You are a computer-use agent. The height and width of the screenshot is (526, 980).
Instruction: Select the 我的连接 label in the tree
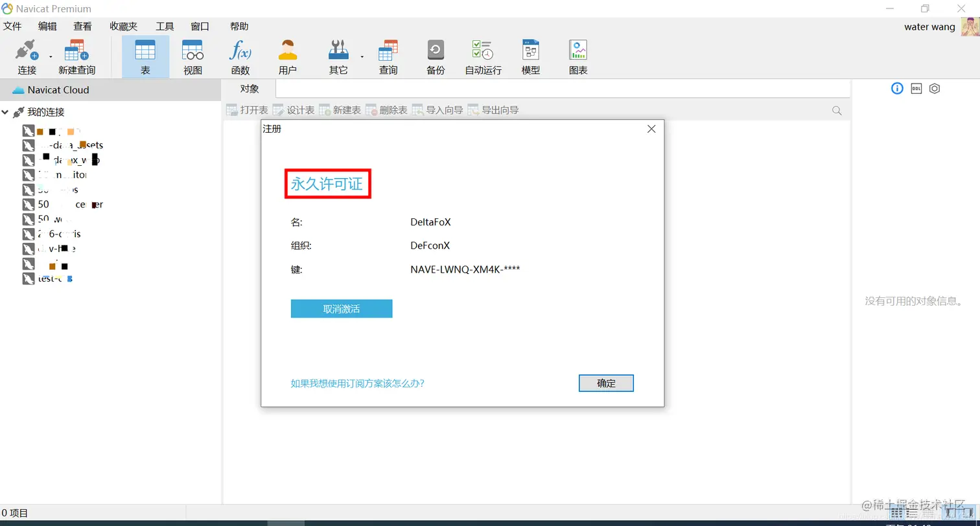[x=46, y=113]
